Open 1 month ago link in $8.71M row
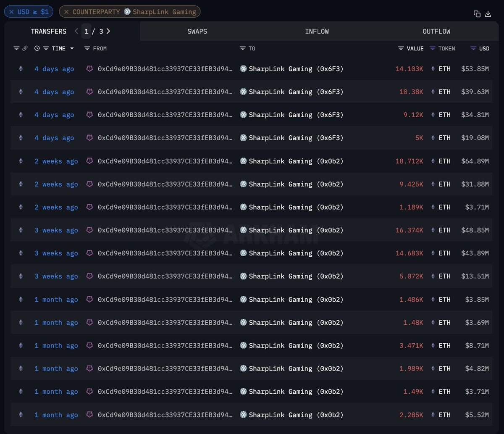504x434 pixels. tap(56, 346)
